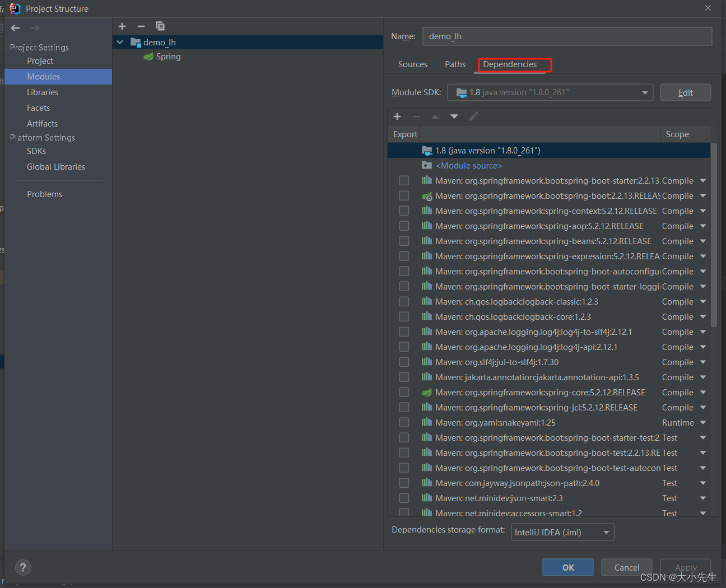Viewport: 726px width, 588px height.
Task: Click library icon of logback-classic:1.2.3
Action: 427,301
